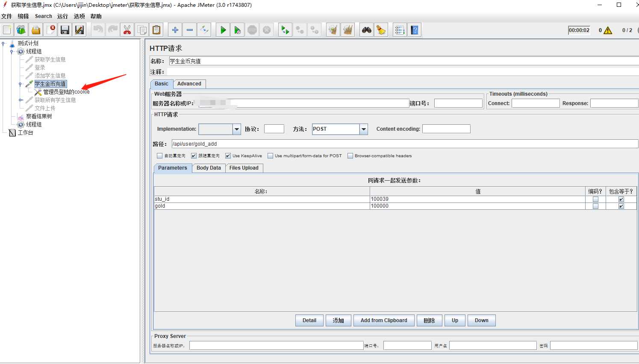
Task: Enable Use multipart/form-data for POST
Action: click(271, 156)
